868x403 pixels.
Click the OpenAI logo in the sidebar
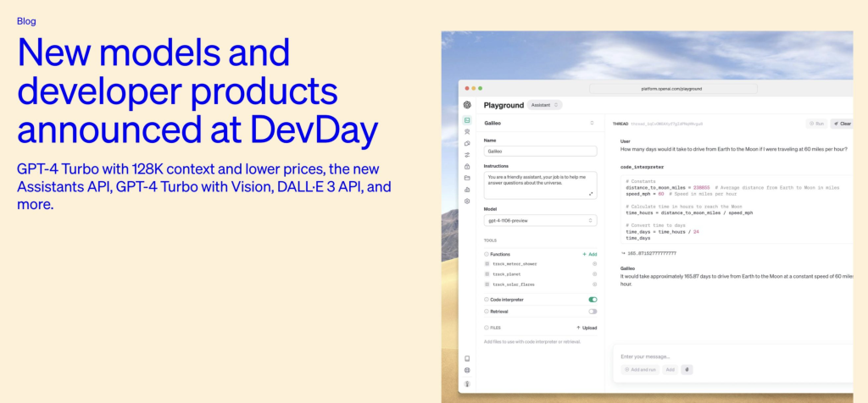click(x=467, y=105)
